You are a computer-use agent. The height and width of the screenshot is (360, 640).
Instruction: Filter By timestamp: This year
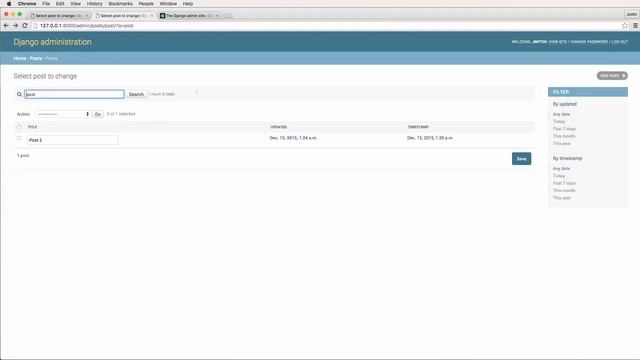coord(562,198)
